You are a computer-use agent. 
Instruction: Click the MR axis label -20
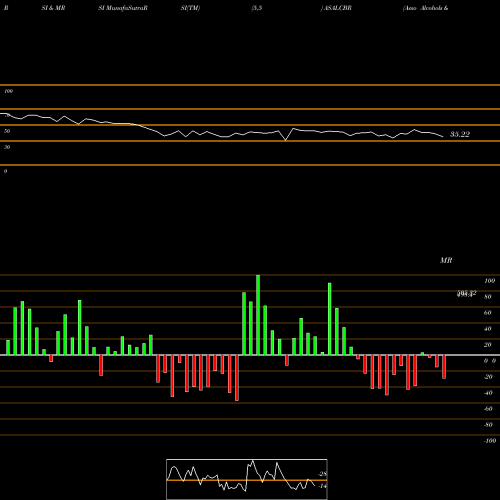point(488,377)
